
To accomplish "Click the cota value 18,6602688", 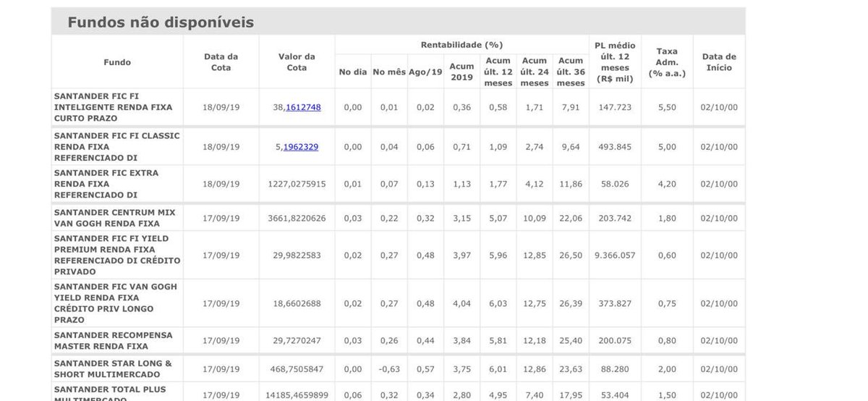I will coord(297,303).
